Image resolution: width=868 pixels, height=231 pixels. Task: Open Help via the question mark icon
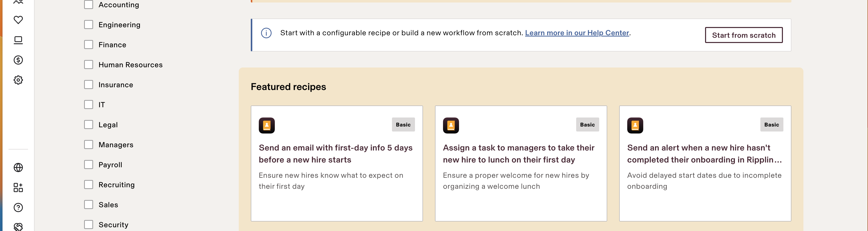pos(18,207)
